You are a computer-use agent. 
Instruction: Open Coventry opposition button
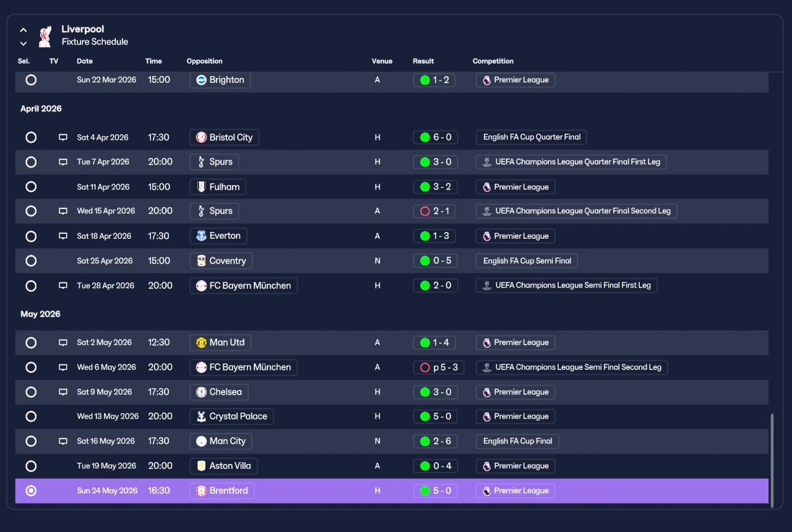coord(221,261)
